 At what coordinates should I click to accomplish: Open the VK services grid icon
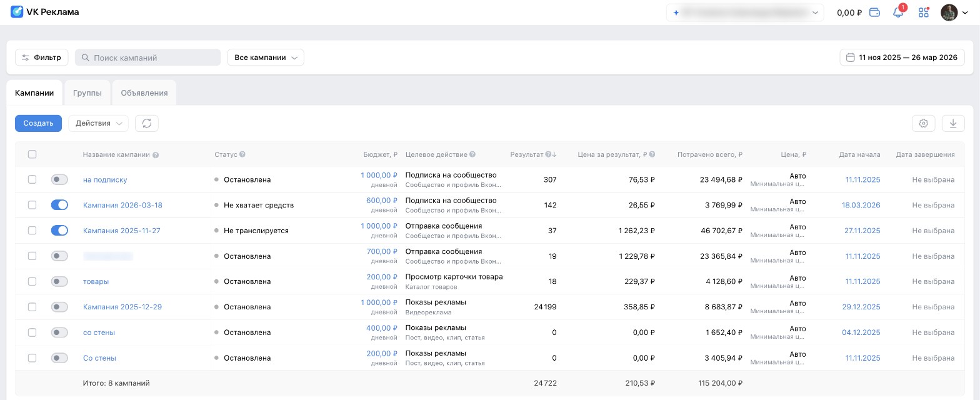pyautogui.click(x=924, y=12)
